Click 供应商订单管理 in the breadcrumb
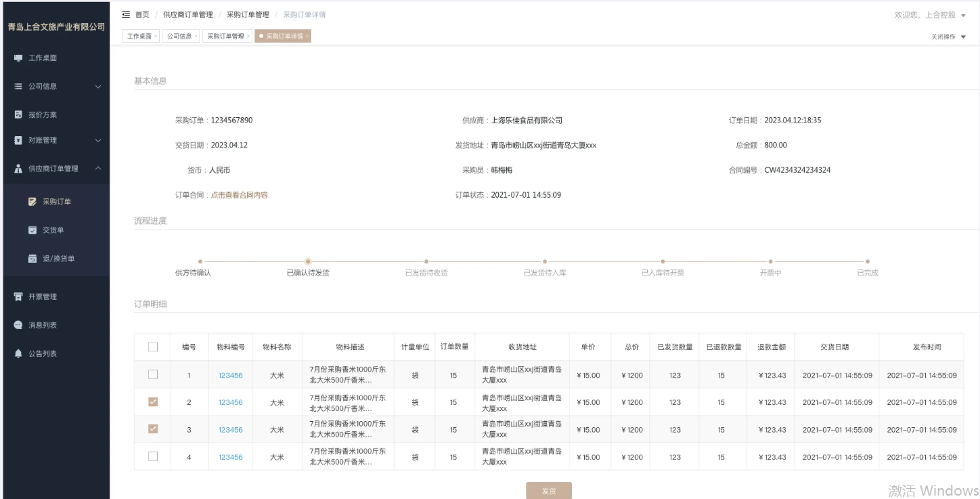980x499 pixels. 188,14
